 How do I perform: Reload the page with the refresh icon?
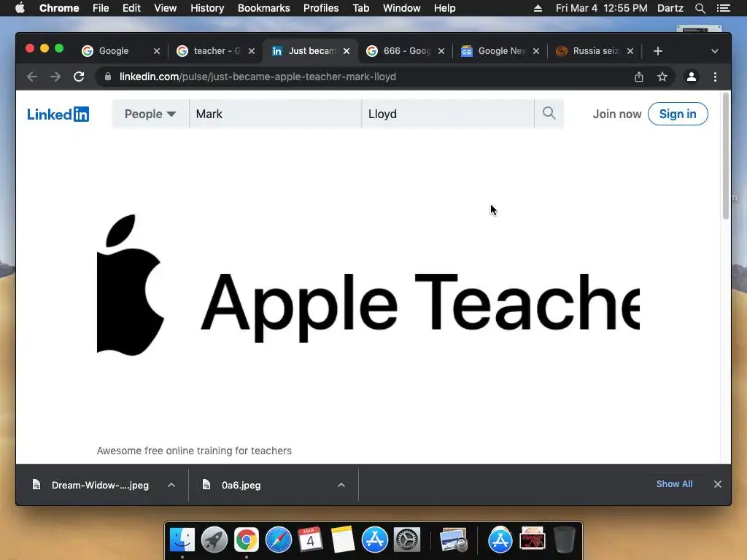79,77
